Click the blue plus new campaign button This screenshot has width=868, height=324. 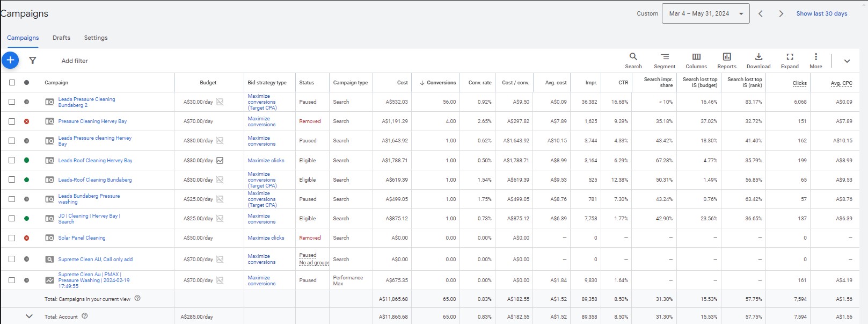point(10,60)
